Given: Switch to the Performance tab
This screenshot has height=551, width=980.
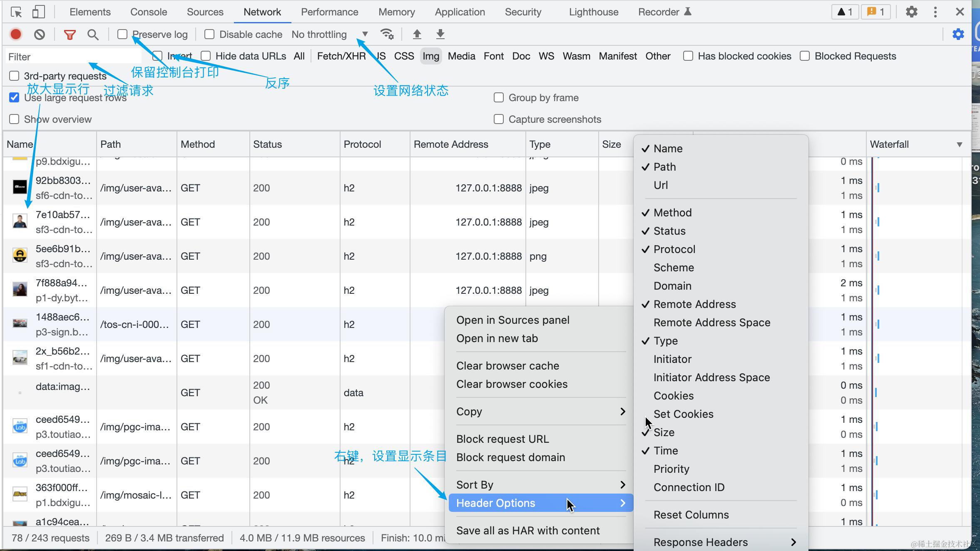Looking at the screenshot, I should pyautogui.click(x=329, y=12).
